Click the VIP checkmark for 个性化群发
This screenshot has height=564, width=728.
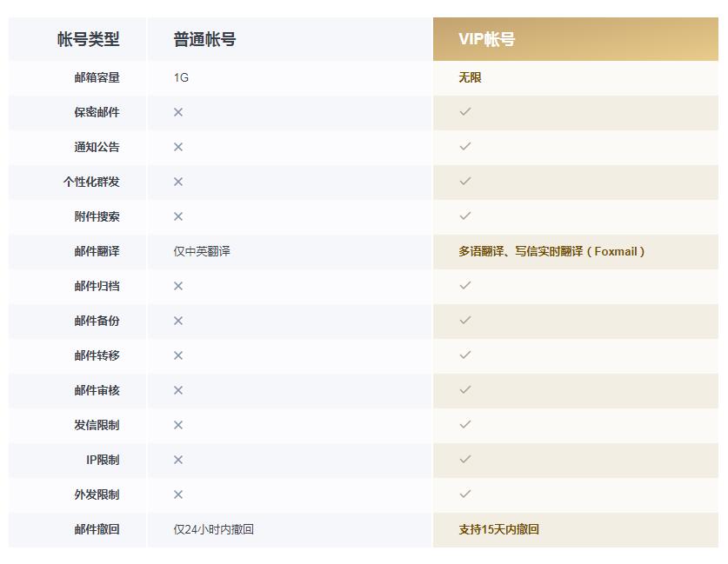(465, 182)
